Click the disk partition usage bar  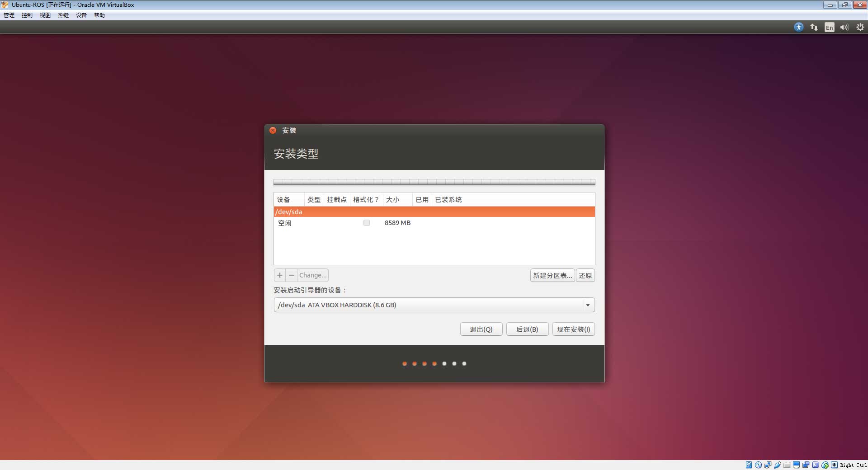coord(434,182)
